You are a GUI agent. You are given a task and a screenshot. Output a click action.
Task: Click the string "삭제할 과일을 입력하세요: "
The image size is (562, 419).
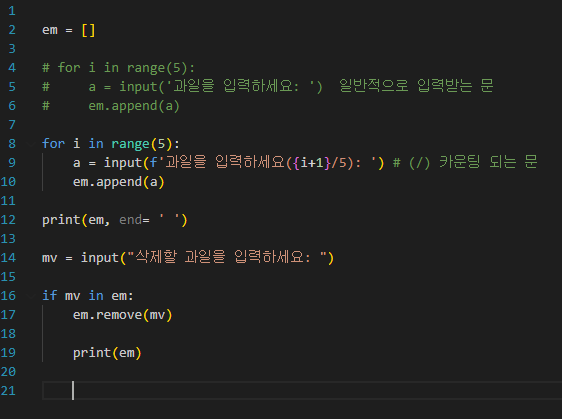coord(227,257)
